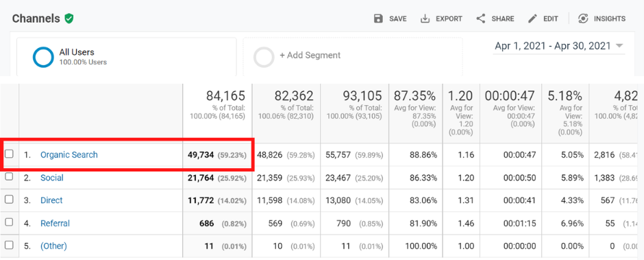Click the (Other) rate 100.00%
This screenshot has height=260, width=644.
pos(421,246)
